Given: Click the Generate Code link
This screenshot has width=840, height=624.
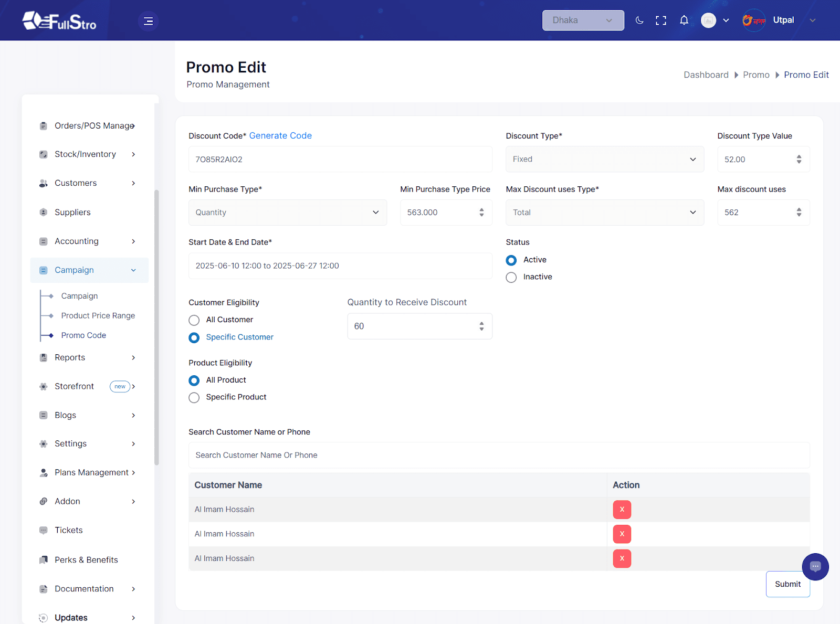Looking at the screenshot, I should (280, 135).
